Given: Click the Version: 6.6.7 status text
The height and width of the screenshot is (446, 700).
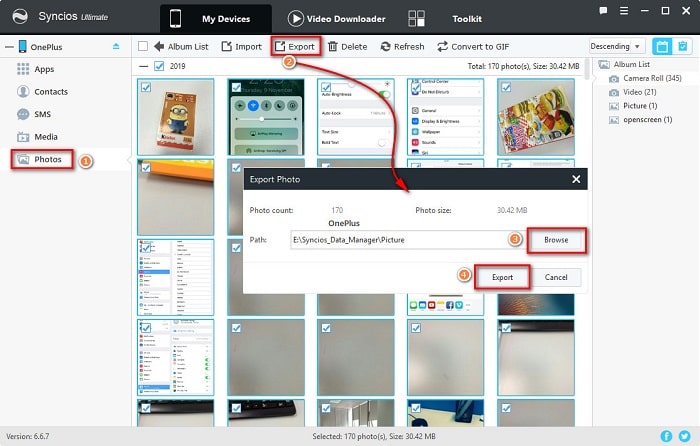Looking at the screenshot, I should 28,436.
